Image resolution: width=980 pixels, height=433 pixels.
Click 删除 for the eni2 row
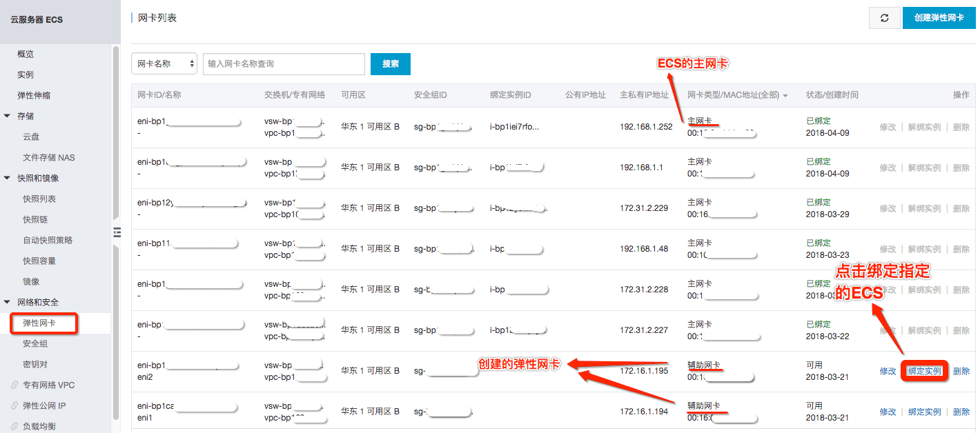coord(961,371)
